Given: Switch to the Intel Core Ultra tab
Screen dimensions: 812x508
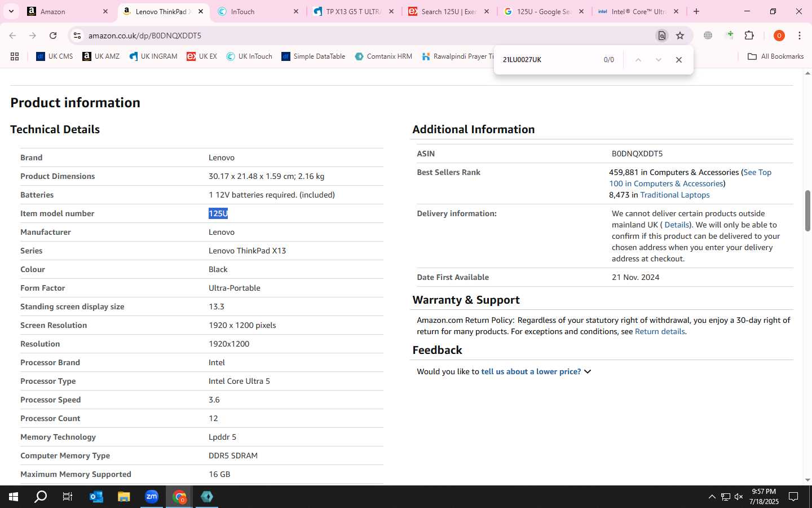Looking at the screenshot, I should pos(639,11).
